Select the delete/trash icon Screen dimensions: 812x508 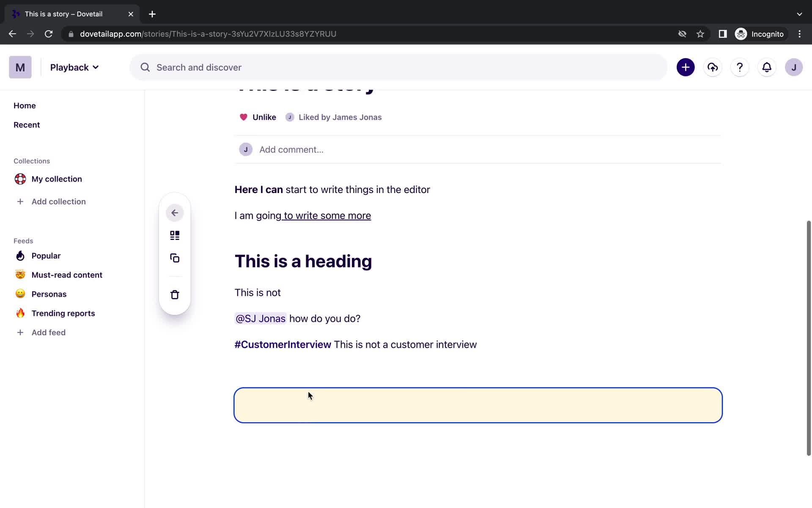click(174, 294)
